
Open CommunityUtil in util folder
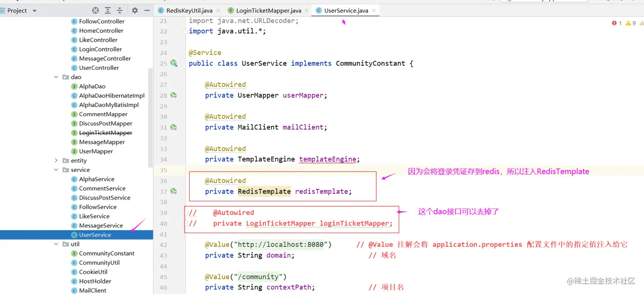(x=99, y=263)
